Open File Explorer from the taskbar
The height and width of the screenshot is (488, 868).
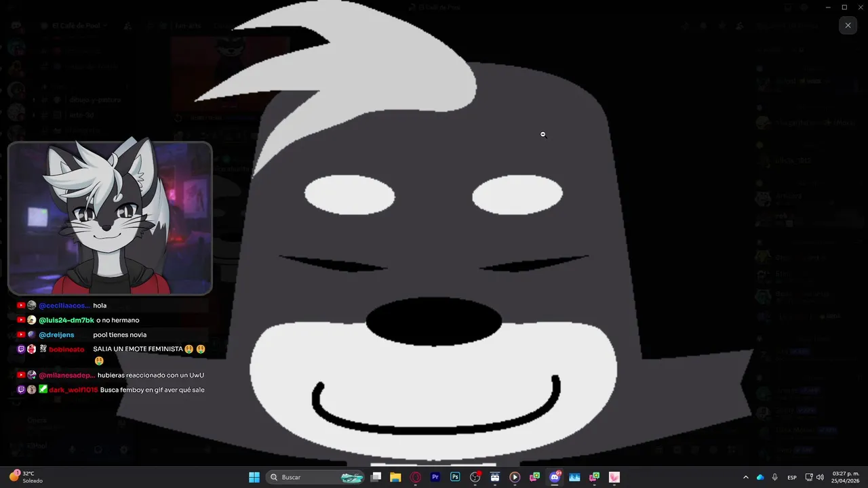tap(395, 477)
